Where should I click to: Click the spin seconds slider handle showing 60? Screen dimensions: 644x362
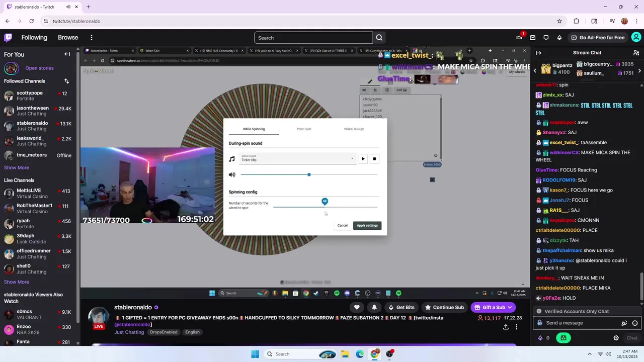(x=325, y=201)
